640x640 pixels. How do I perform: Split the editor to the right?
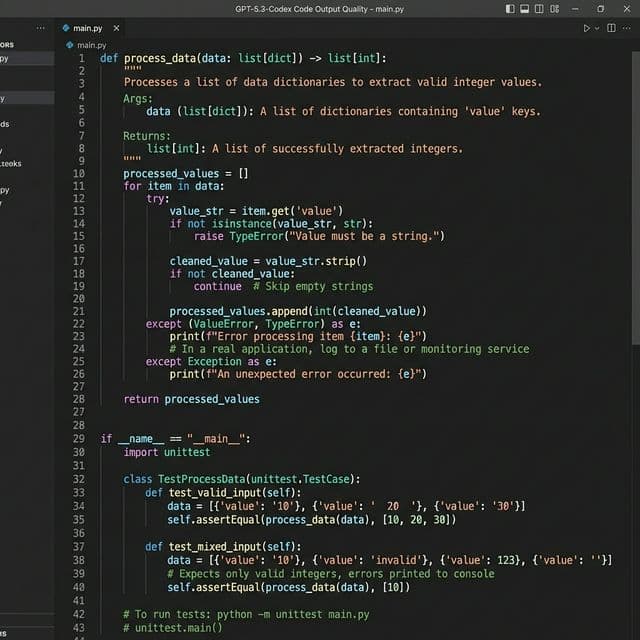611,28
